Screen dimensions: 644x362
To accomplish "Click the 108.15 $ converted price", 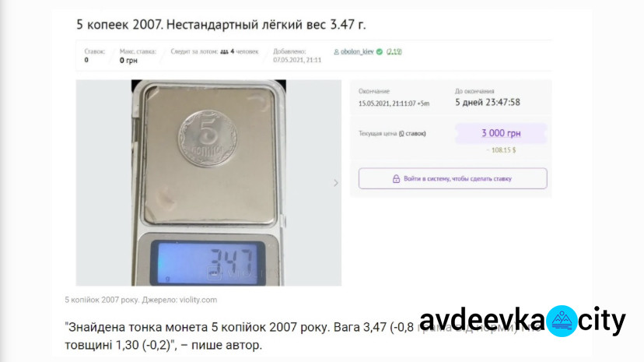I will point(501,150).
